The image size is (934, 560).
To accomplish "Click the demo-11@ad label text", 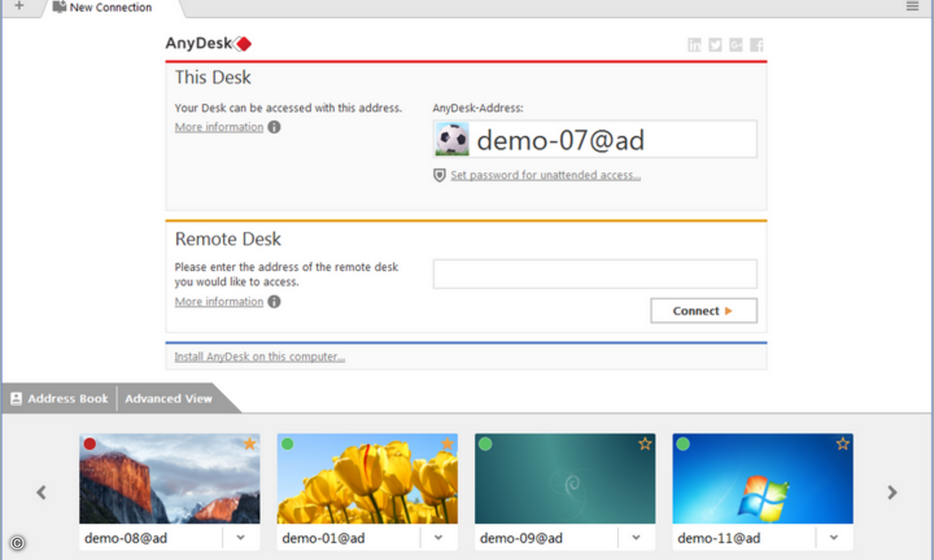I will [x=719, y=537].
